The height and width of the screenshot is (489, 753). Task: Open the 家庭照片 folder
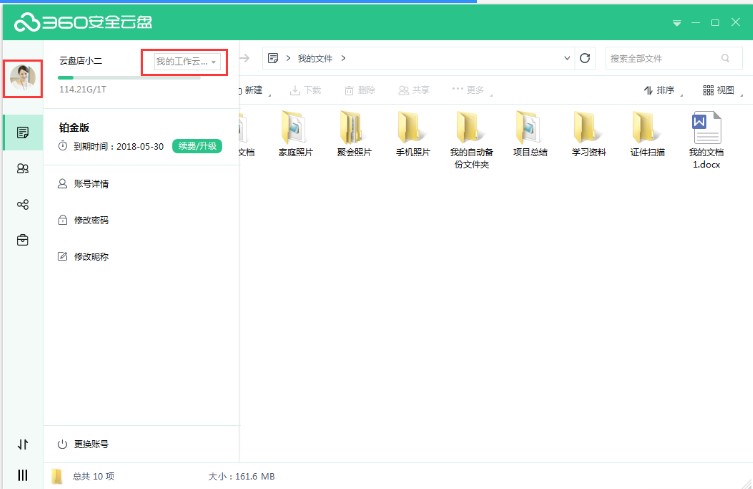pyautogui.click(x=295, y=133)
